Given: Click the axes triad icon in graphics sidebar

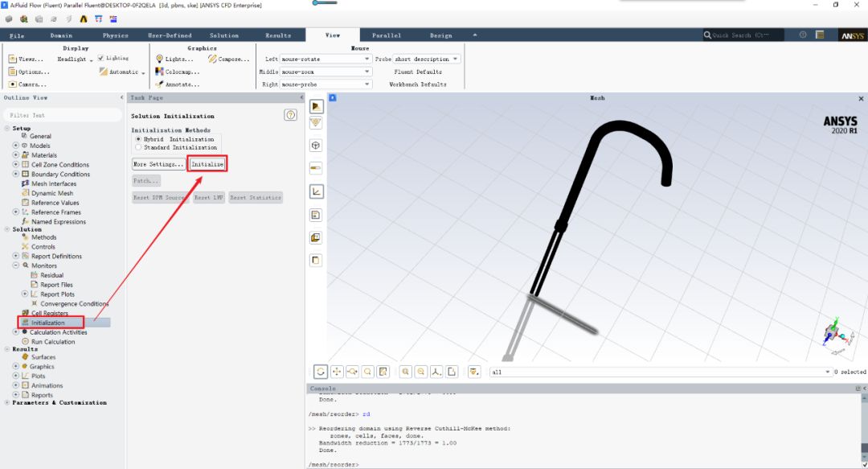Looking at the screenshot, I should 316,191.
